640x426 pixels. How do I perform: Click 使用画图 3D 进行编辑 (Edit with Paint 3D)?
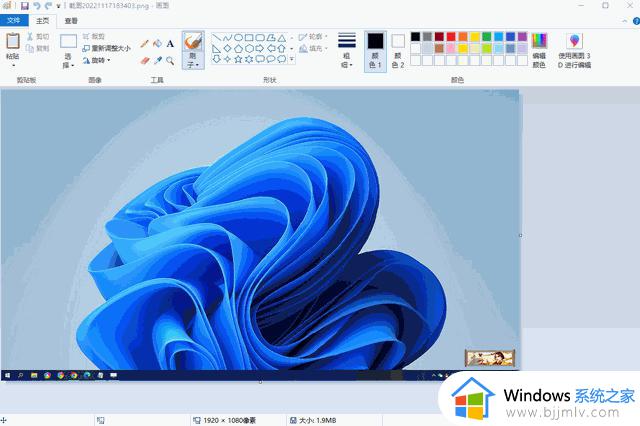click(574, 50)
